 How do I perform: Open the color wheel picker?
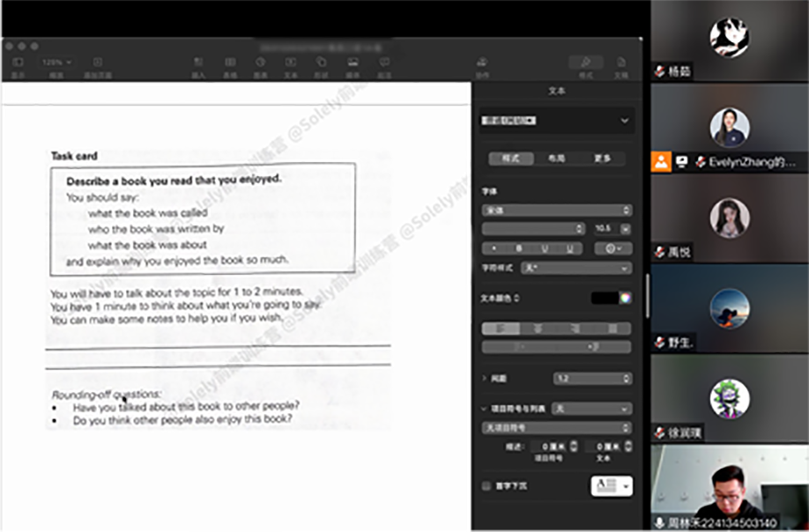tap(626, 298)
